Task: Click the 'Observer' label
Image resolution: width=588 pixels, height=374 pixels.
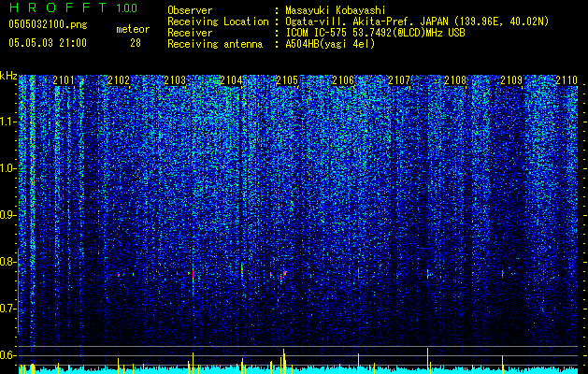Action: (x=190, y=10)
